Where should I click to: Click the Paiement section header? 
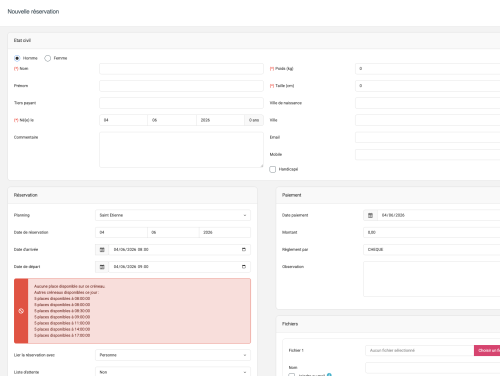click(292, 195)
